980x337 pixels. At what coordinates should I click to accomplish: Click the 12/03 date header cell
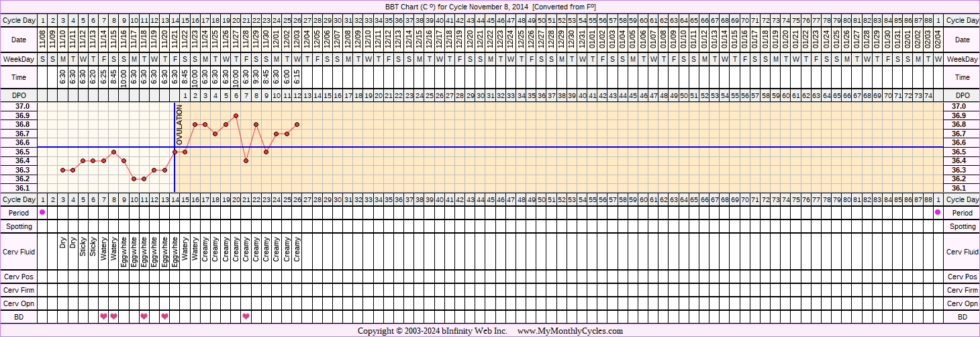click(x=297, y=40)
